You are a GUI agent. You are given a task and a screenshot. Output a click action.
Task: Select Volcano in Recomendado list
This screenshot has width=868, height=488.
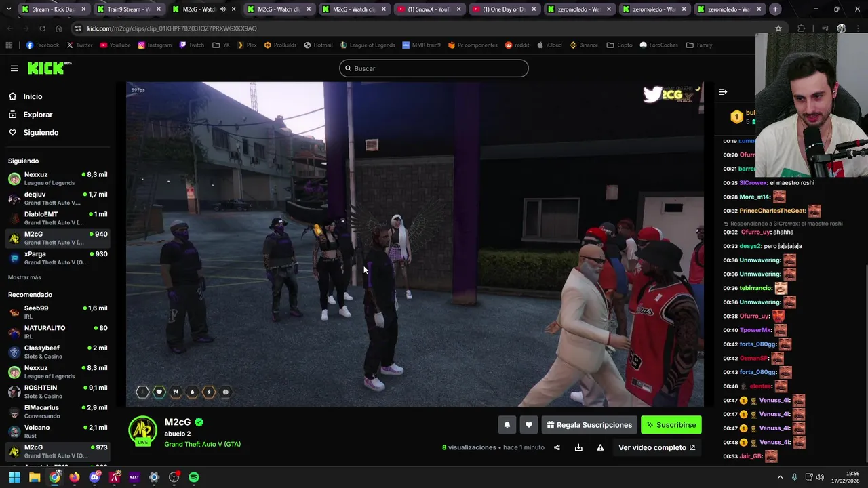point(58,431)
